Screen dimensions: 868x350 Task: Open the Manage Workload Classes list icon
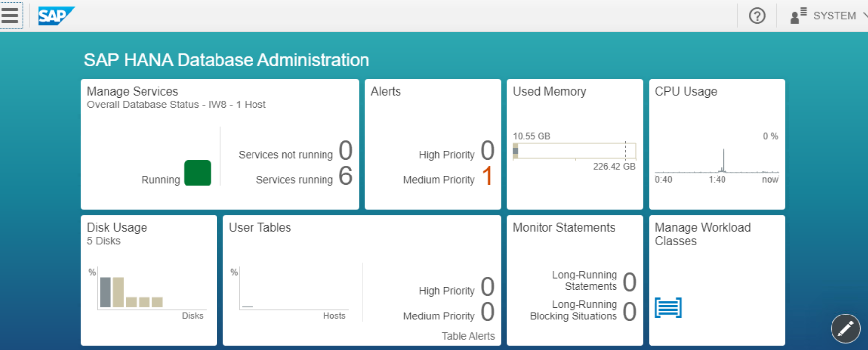click(x=668, y=308)
